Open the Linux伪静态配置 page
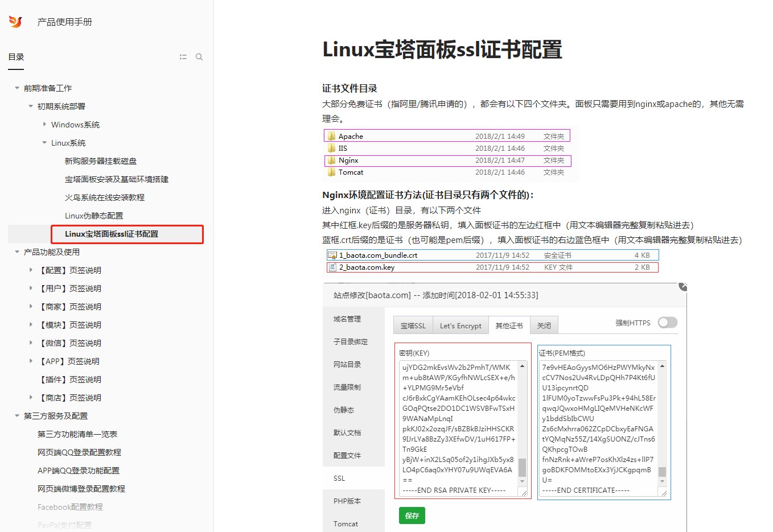Viewport: 773px width, 532px height. pyautogui.click(x=94, y=216)
